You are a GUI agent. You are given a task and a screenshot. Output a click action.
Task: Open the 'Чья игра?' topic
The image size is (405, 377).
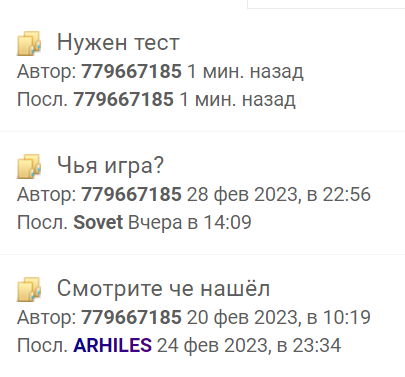110,165
